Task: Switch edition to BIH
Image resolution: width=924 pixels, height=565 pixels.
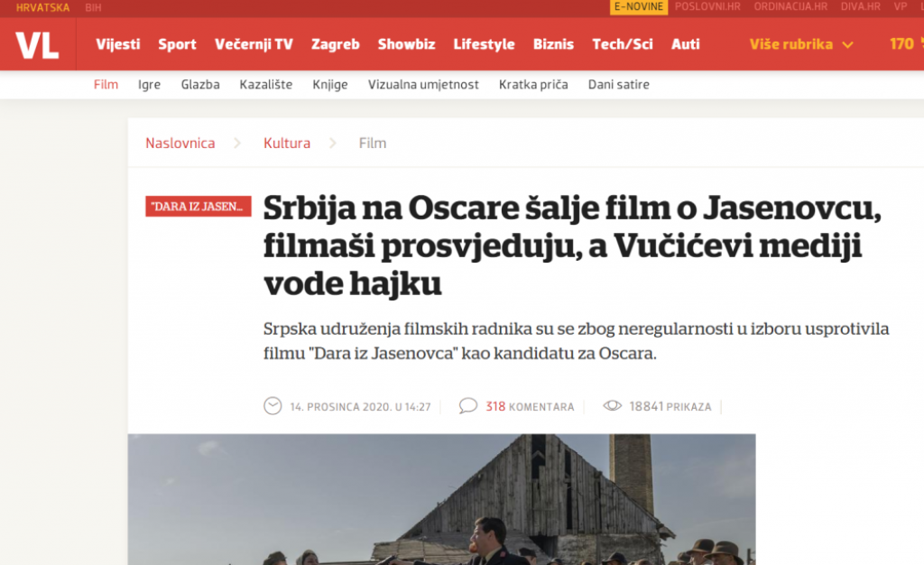Action: click(90, 7)
